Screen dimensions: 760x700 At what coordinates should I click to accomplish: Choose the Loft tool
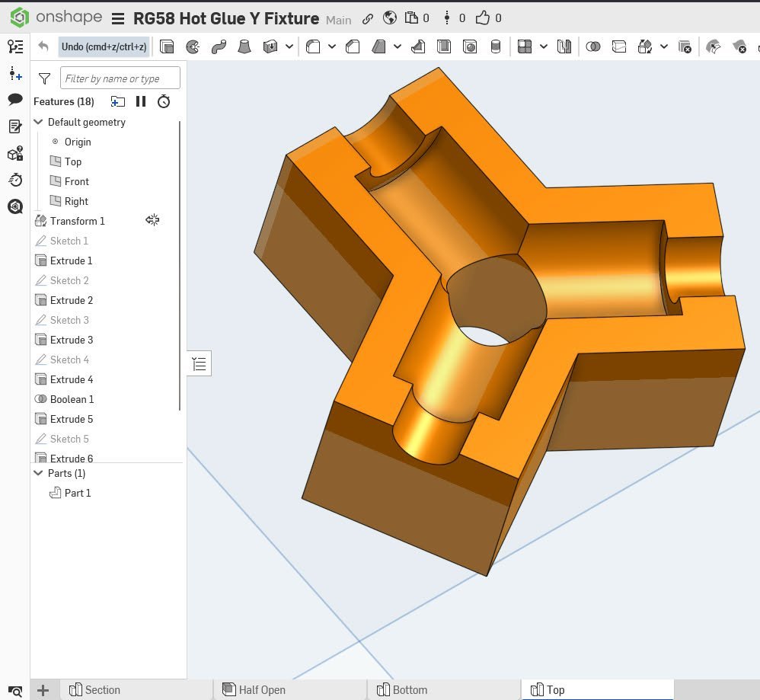click(x=244, y=47)
